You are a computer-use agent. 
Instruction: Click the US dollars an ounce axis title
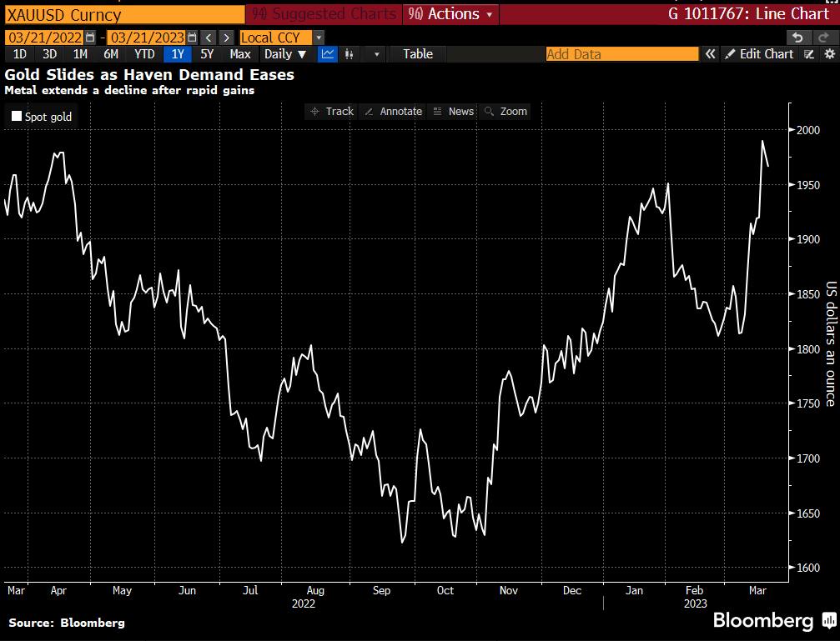[830, 343]
